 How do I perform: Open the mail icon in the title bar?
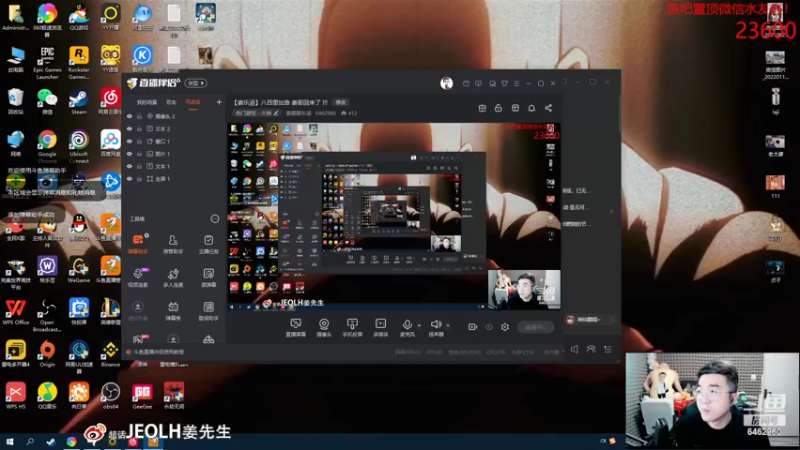[x=466, y=83]
